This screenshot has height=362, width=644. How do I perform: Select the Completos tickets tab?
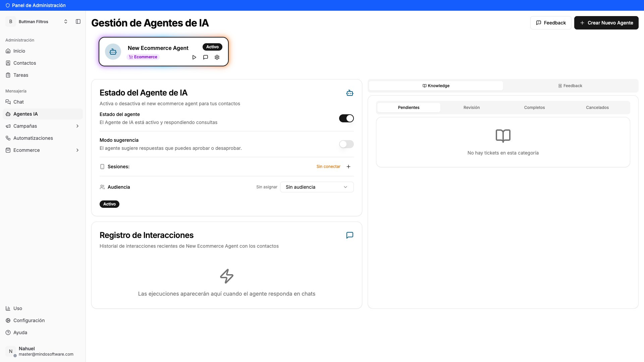tap(535, 108)
